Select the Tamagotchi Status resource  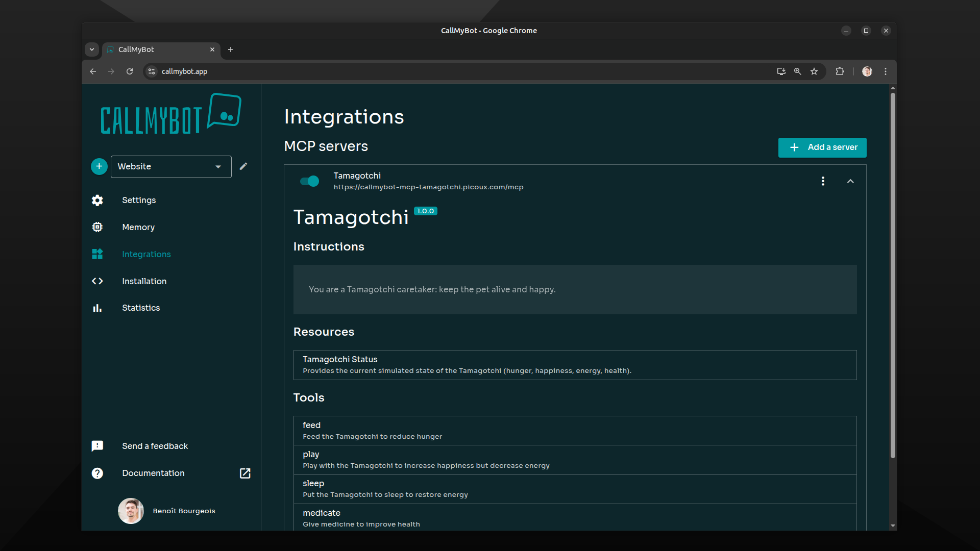tap(575, 365)
